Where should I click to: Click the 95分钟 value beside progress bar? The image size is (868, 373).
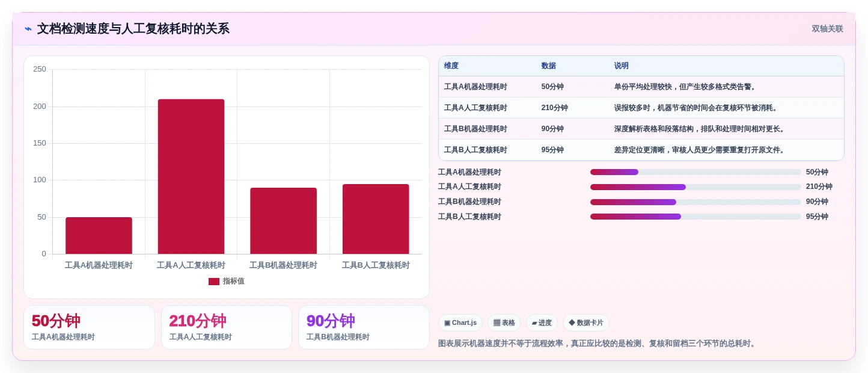point(817,217)
